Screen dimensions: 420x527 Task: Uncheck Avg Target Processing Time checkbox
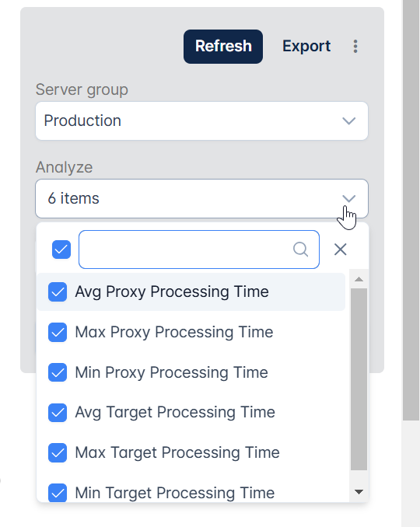point(58,413)
